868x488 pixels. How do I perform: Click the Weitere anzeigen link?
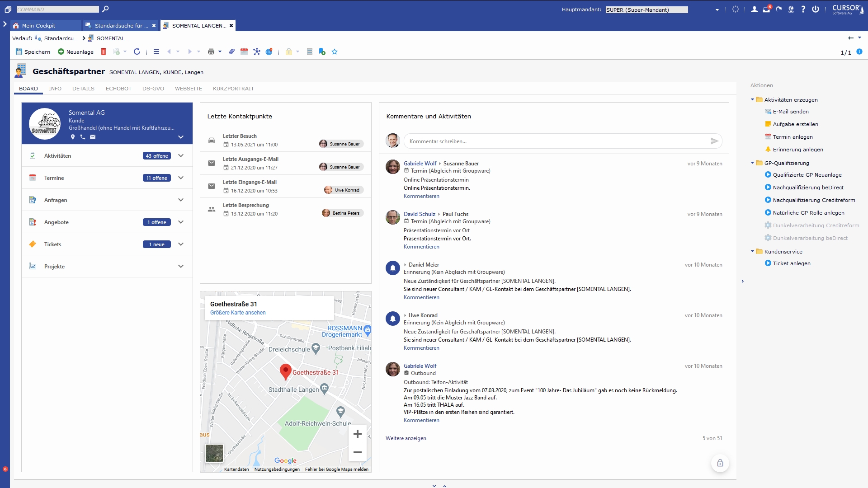point(406,438)
